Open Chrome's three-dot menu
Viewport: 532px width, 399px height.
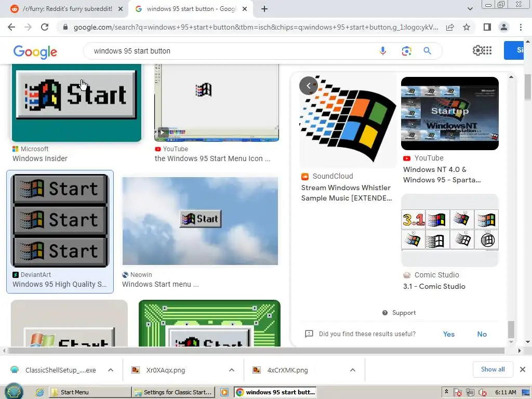521,27
